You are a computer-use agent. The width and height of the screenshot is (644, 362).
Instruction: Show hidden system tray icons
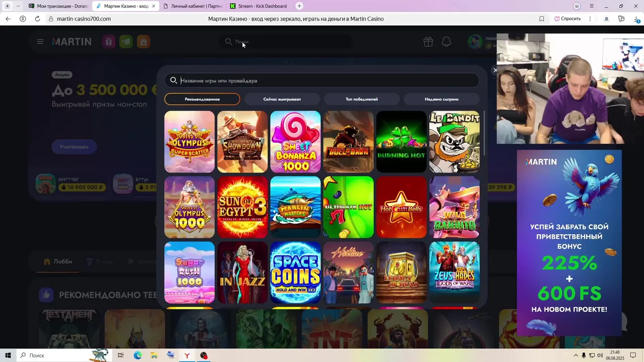click(576, 355)
